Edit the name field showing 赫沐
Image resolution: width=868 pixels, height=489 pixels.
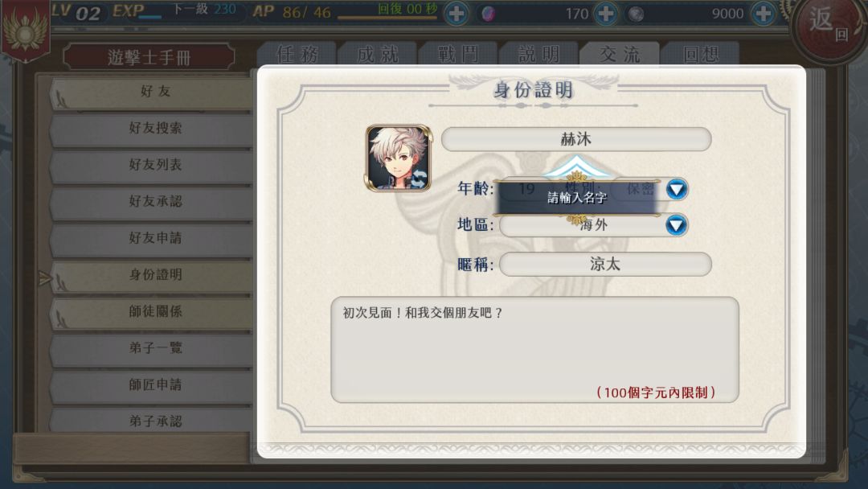pyautogui.click(x=576, y=139)
